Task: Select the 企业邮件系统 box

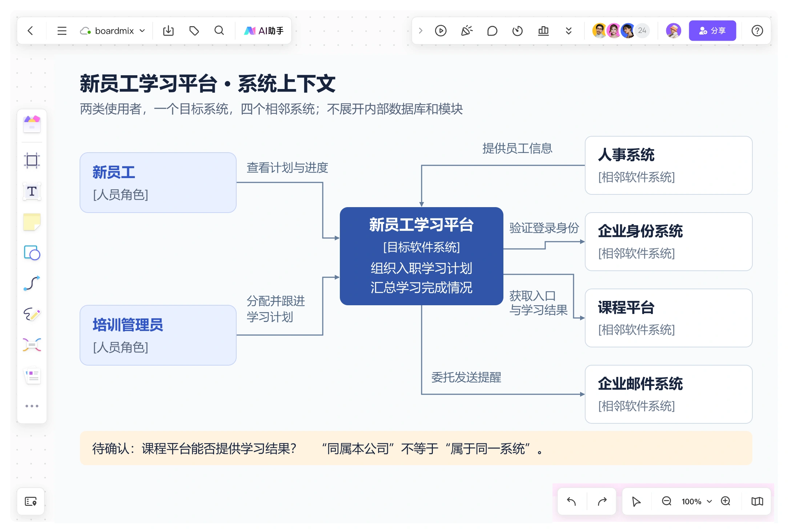Action: pyautogui.click(x=669, y=394)
